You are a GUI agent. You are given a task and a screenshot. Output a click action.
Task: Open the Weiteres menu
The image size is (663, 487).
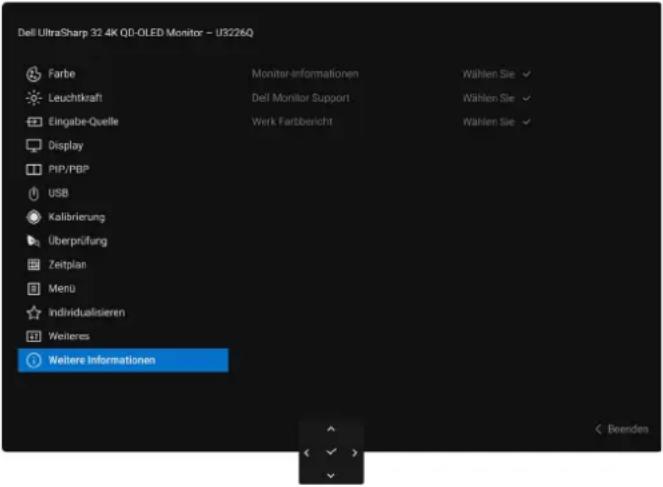coord(69,337)
